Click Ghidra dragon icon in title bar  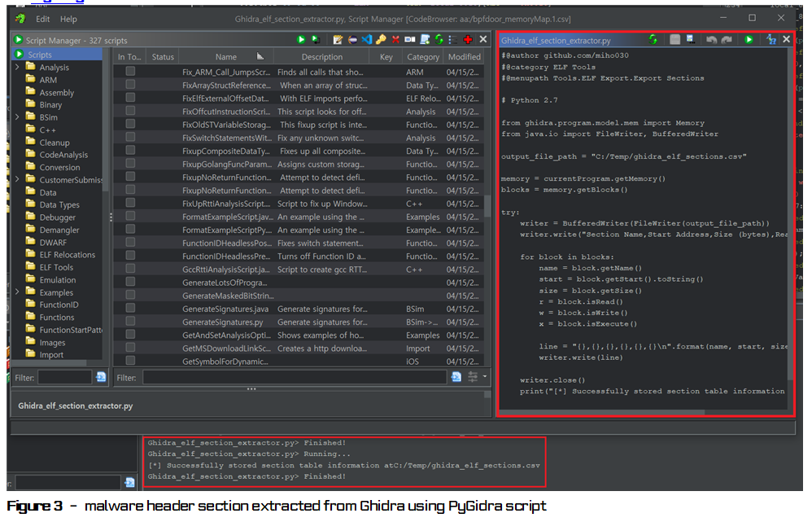tap(20, 19)
